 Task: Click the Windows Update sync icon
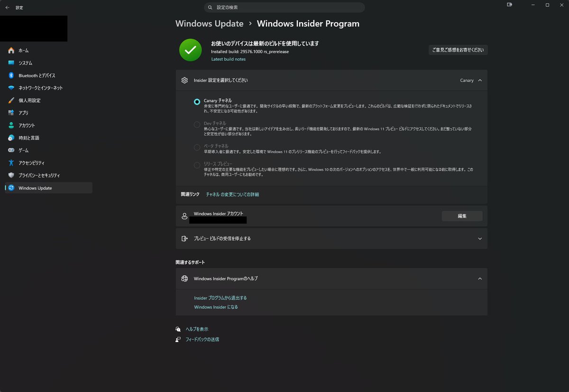point(11,188)
